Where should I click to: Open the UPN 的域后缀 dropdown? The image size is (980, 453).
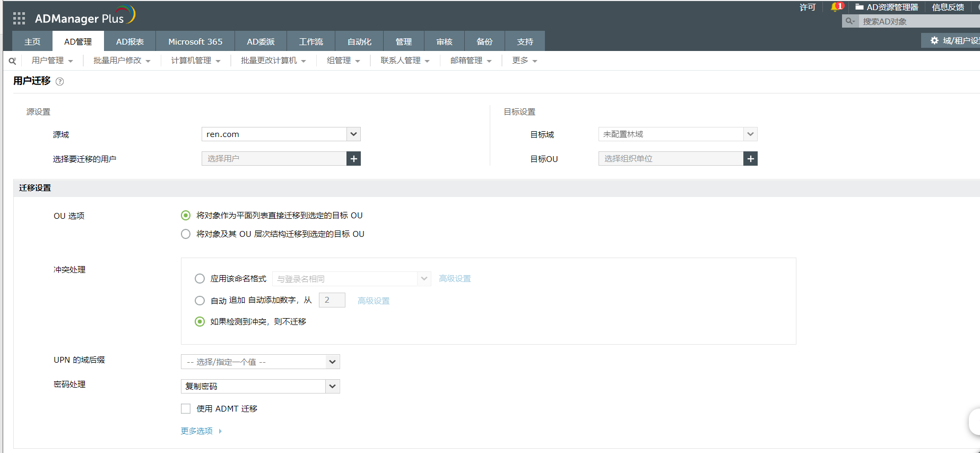click(x=332, y=362)
